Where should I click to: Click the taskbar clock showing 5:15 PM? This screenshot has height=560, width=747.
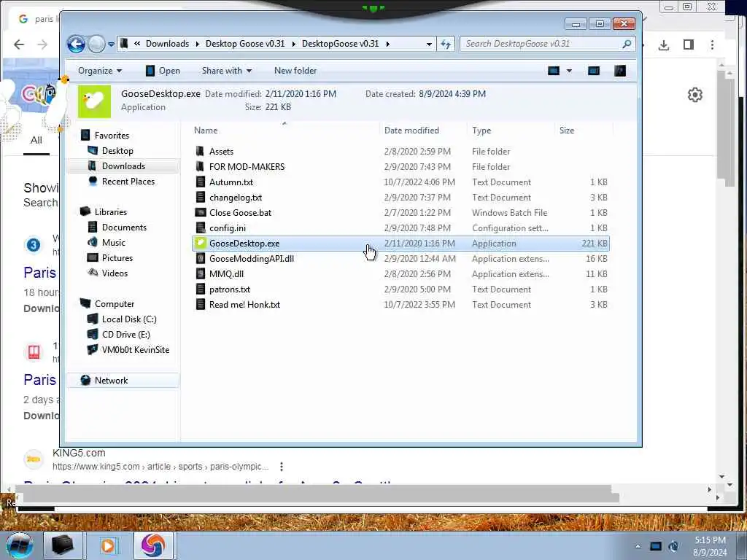pyautogui.click(x=710, y=546)
